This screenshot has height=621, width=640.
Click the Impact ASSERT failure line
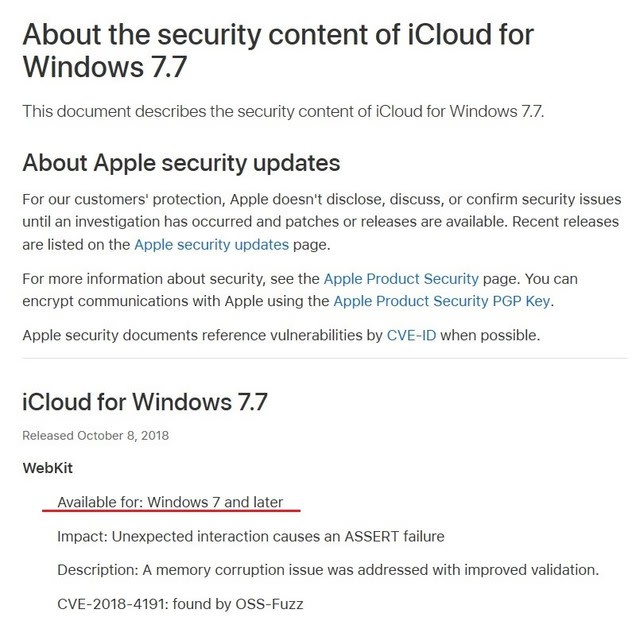(251, 536)
